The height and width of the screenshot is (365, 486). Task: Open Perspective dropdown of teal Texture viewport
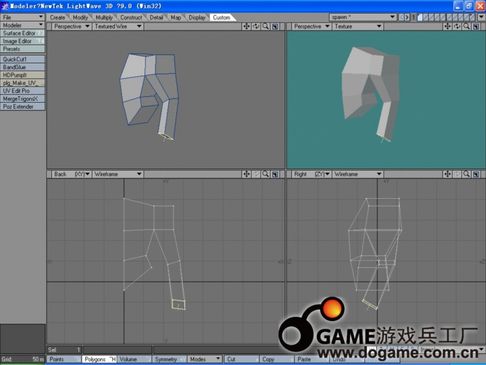point(311,26)
